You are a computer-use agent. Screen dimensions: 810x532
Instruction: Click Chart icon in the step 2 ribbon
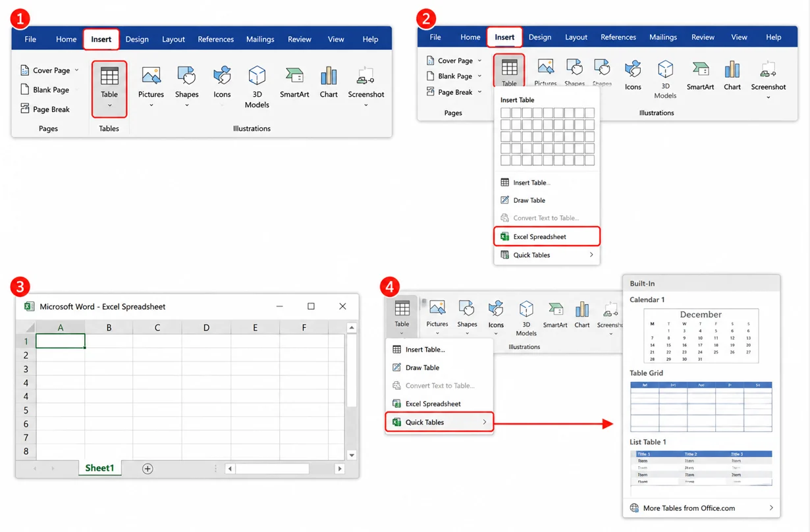click(732, 68)
